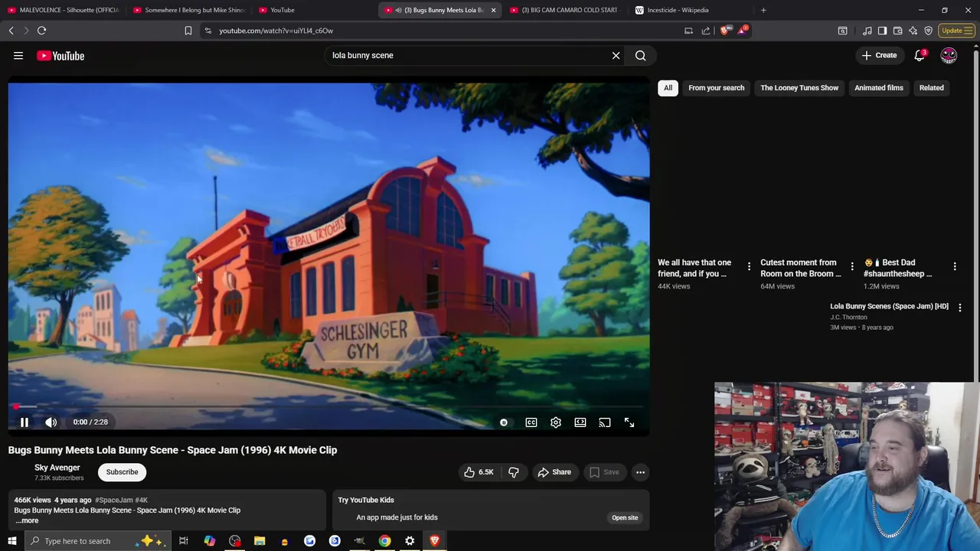
Task: Bookmark this page with bookmark icon
Action: click(188, 31)
